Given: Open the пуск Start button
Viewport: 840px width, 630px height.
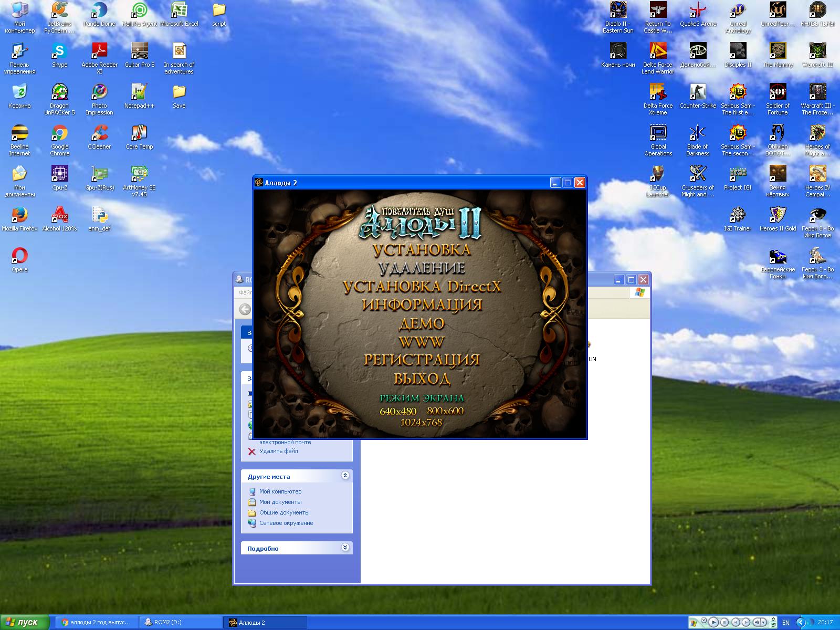Looking at the screenshot, I should [25, 622].
